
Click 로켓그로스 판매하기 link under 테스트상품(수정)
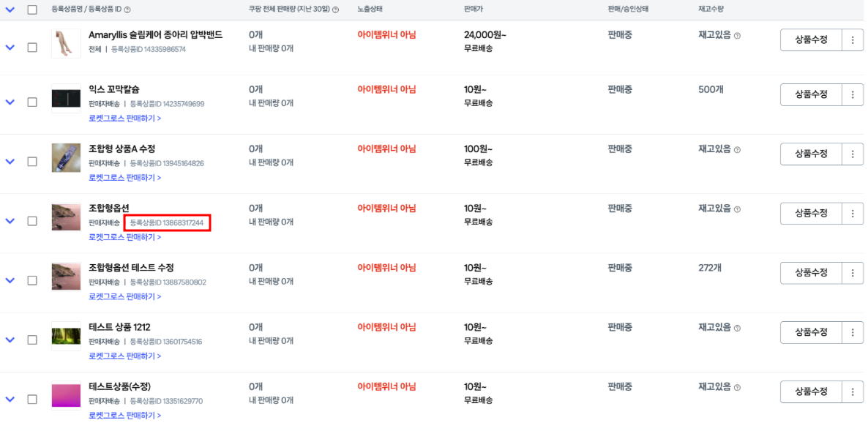pos(125,416)
